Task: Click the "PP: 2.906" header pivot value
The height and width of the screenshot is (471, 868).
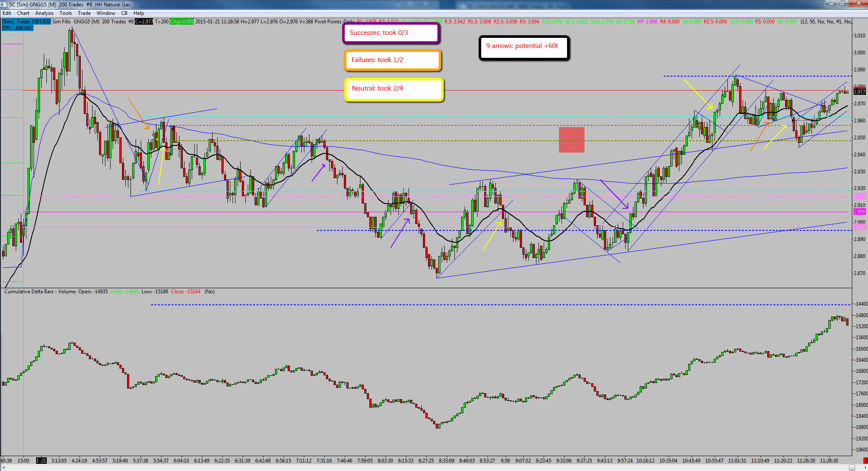Action: [x=647, y=22]
